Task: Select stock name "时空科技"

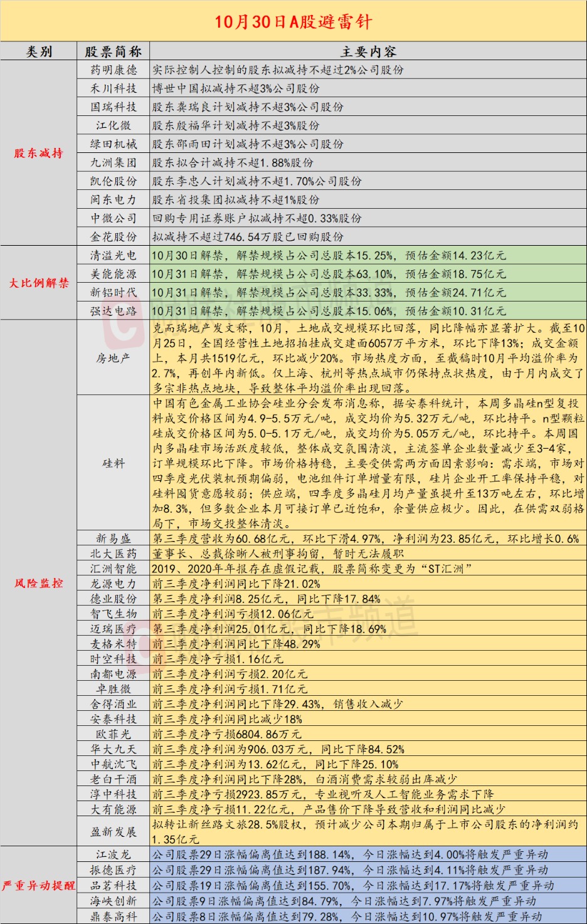Action: [x=114, y=659]
